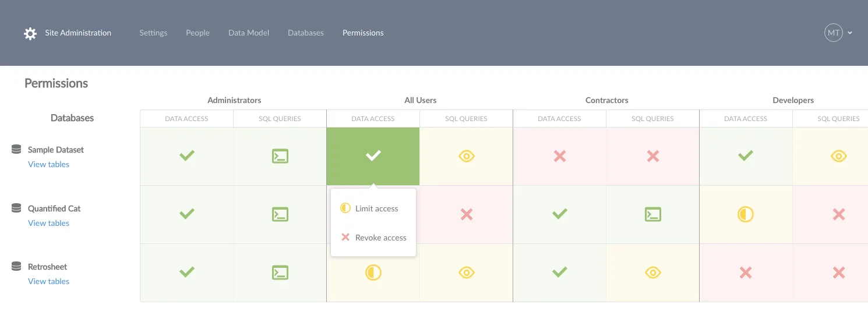Open View tables under Quantified Cat

pyautogui.click(x=48, y=223)
